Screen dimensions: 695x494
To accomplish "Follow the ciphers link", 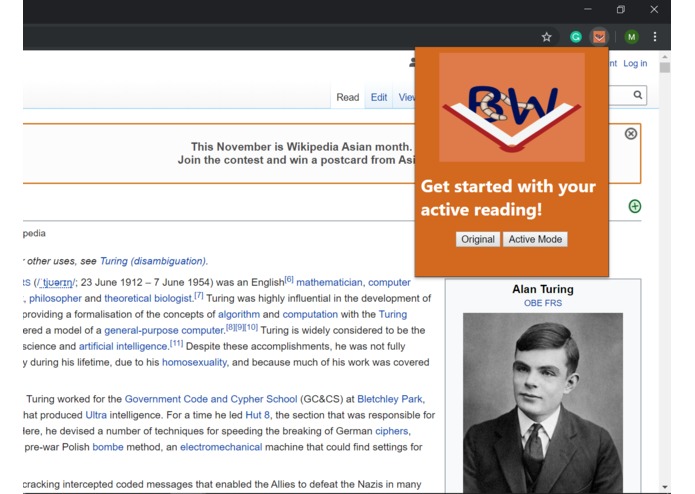I will (391, 431).
